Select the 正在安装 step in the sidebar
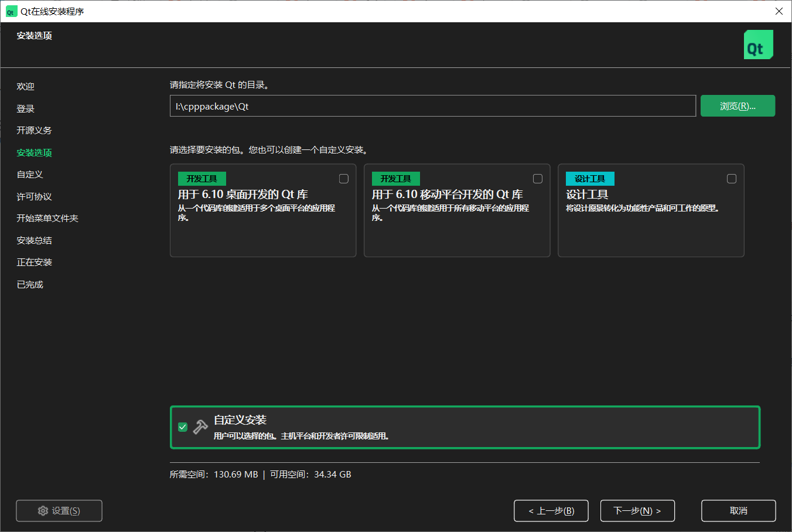792x532 pixels. (34, 262)
